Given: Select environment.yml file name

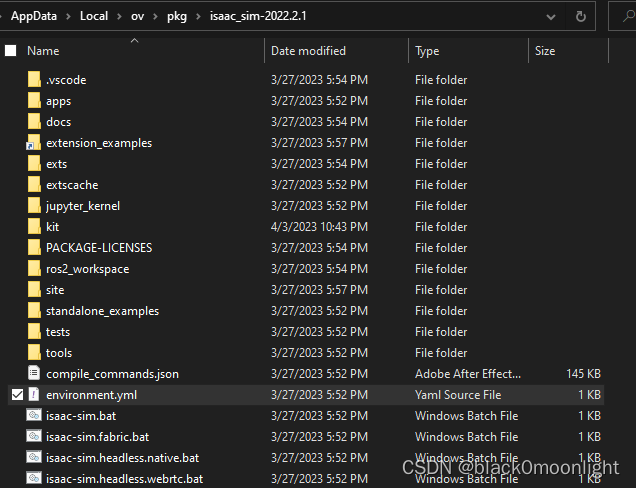Looking at the screenshot, I should [x=91, y=395].
